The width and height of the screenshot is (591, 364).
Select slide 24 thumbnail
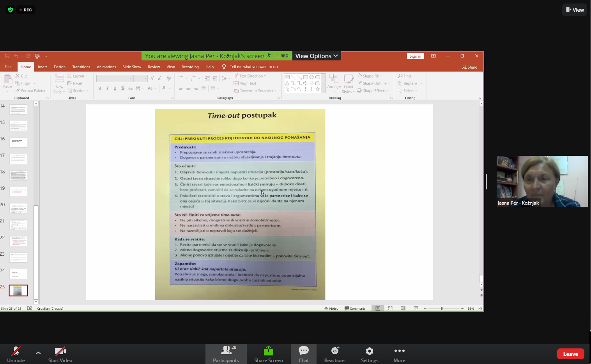pos(18,274)
